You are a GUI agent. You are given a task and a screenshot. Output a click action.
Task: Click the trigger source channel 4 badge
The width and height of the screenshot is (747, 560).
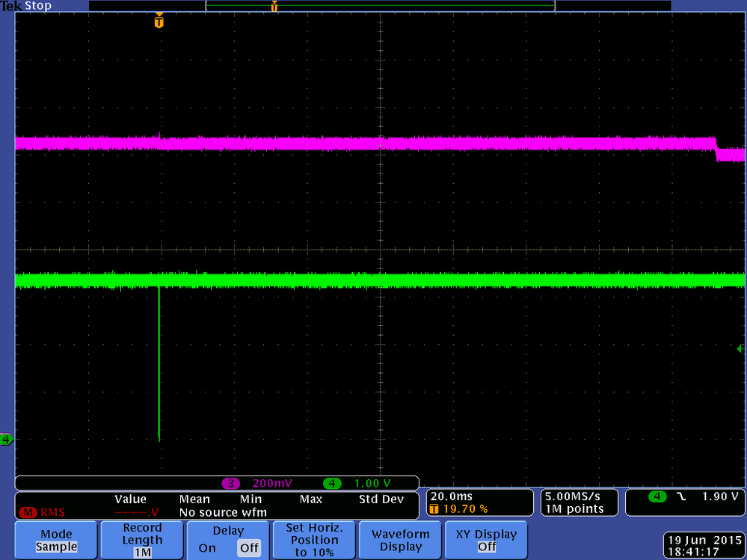(657, 496)
